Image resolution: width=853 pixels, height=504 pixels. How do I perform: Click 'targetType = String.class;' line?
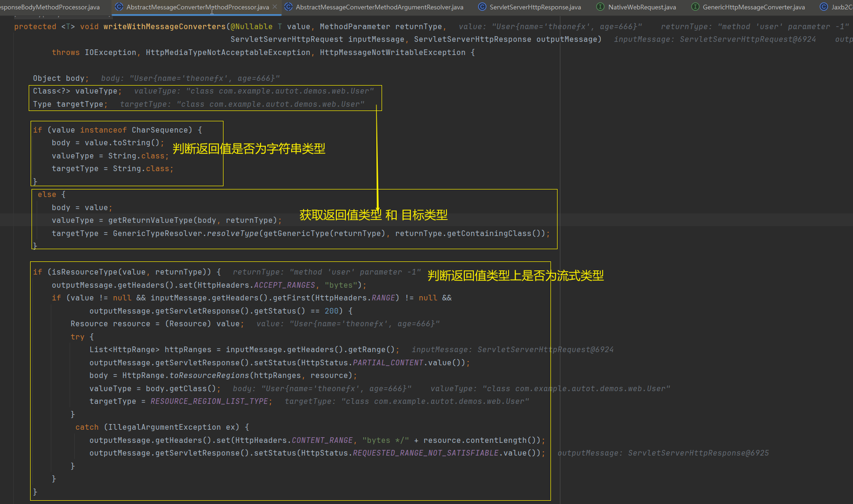[x=113, y=169]
